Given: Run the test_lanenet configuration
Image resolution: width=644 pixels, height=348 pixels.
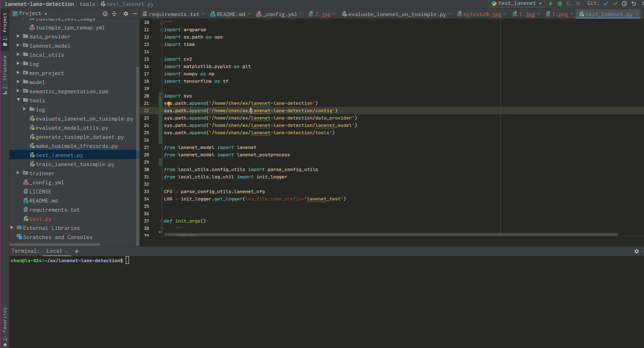Looking at the screenshot, I should pos(551,4).
